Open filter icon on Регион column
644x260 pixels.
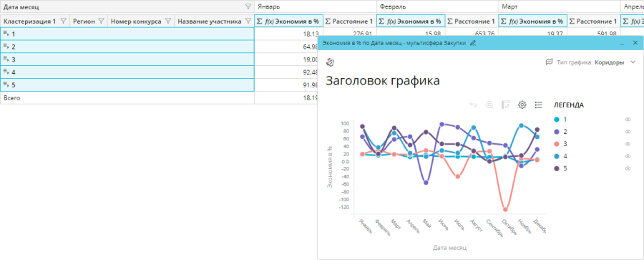click(101, 21)
